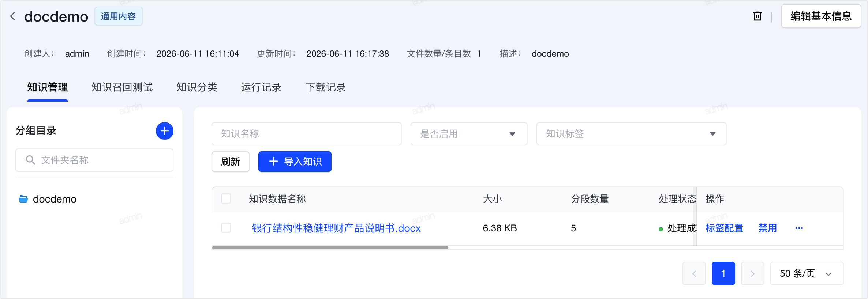Image resolution: width=868 pixels, height=299 pixels.
Task: Click 标签配置 for the docx row
Action: (725, 228)
